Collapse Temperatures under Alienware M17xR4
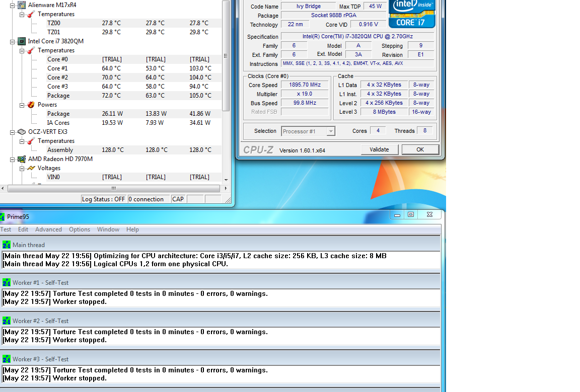This screenshot has width=580, height=392. click(x=22, y=15)
